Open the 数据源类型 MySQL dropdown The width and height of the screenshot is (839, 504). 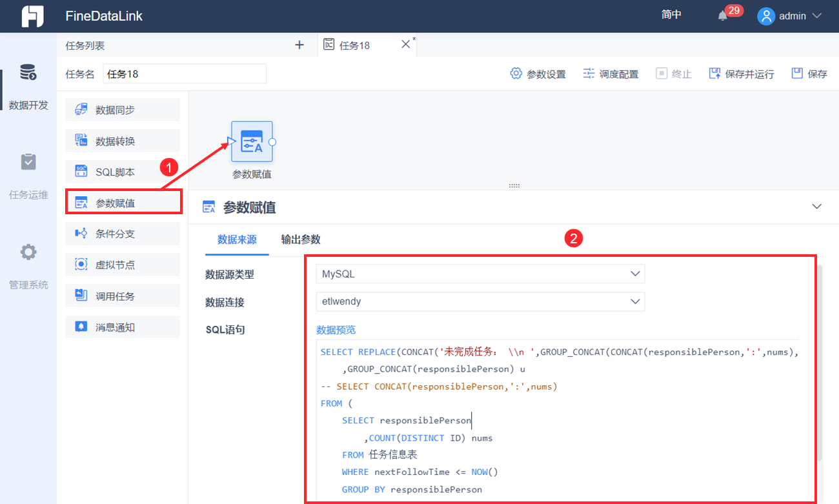pos(480,274)
